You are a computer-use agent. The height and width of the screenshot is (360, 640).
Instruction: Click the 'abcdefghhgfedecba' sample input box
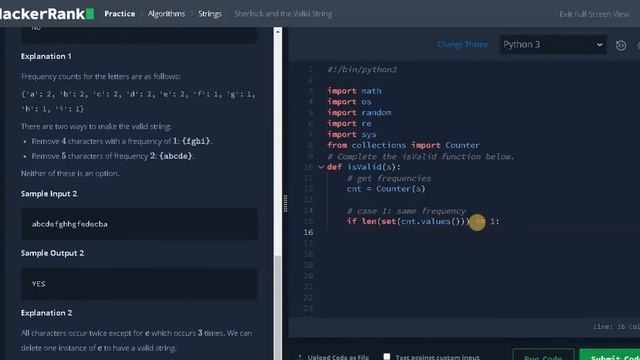point(139,224)
